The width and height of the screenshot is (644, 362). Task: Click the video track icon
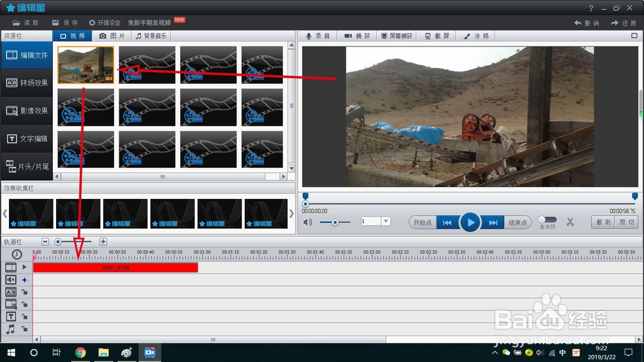coord(11,267)
